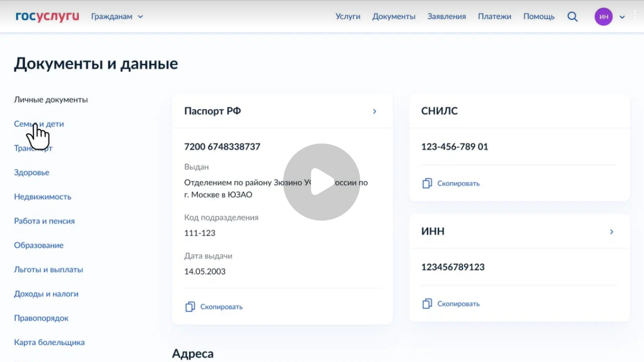Open Услуги in top navigation
The image size is (644, 362).
coord(347,17)
